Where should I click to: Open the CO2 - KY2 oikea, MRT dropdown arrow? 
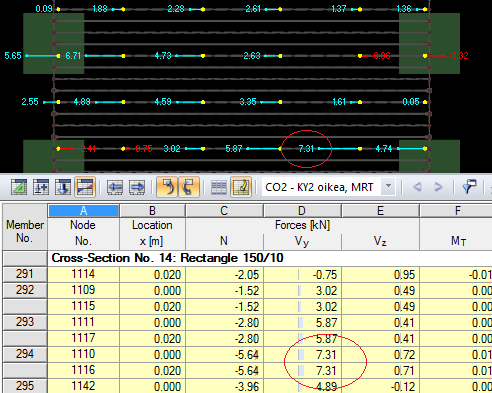388,186
